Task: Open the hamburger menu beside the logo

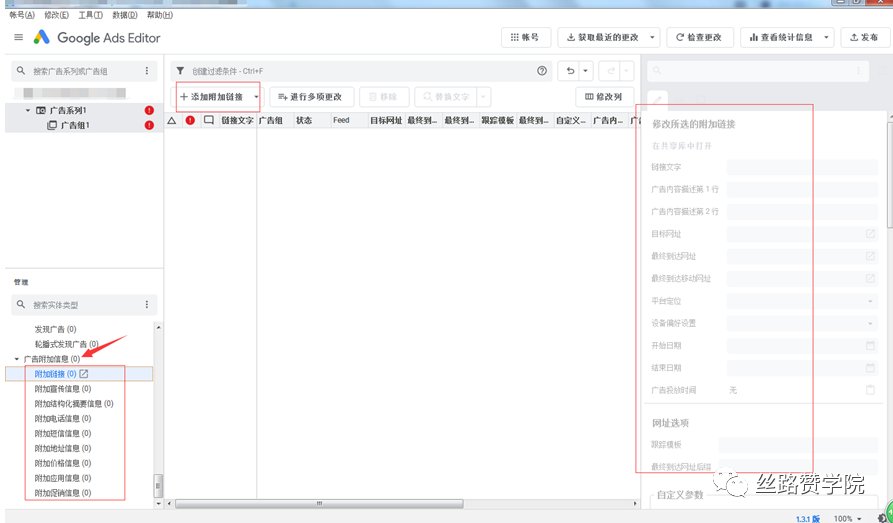Action: click(19, 38)
